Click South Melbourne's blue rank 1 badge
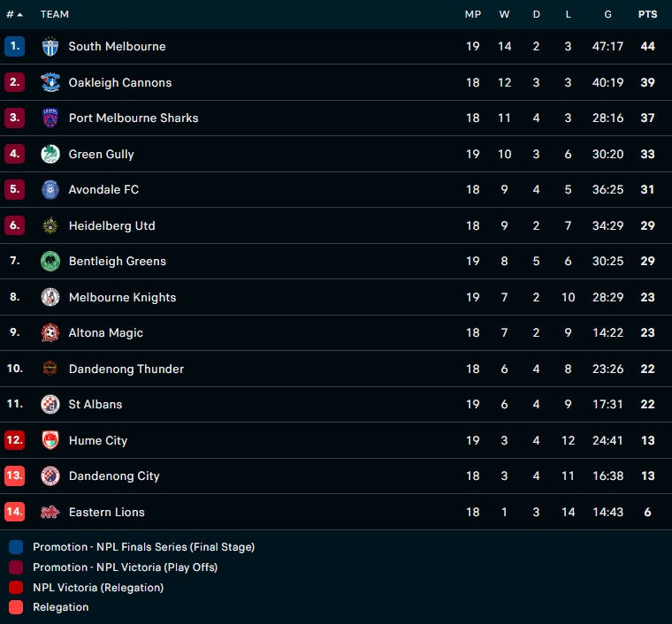This screenshot has width=672, height=624. pyautogui.click(x=14, y=47)
